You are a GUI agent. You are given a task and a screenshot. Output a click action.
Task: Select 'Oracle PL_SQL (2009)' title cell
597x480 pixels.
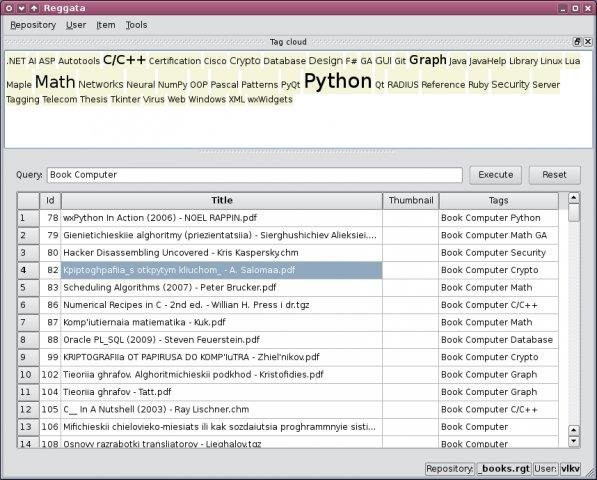(222, 340)
